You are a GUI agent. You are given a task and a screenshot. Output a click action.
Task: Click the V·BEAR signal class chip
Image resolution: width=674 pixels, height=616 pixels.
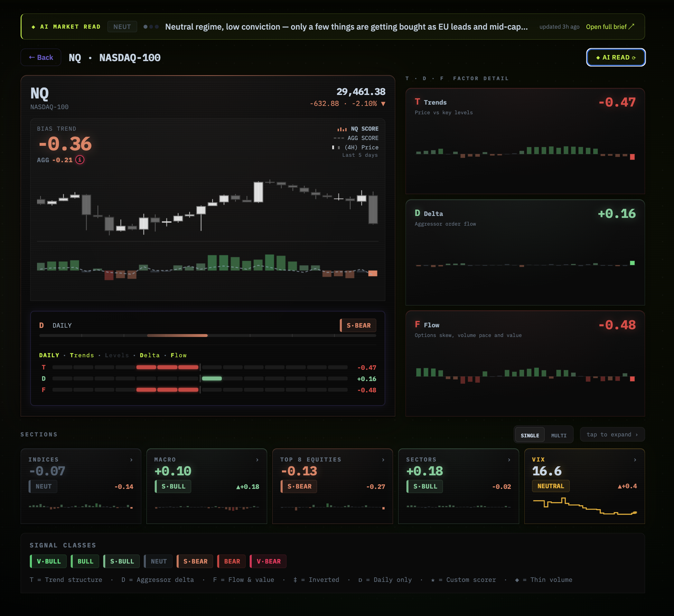[x=268, y=561]
